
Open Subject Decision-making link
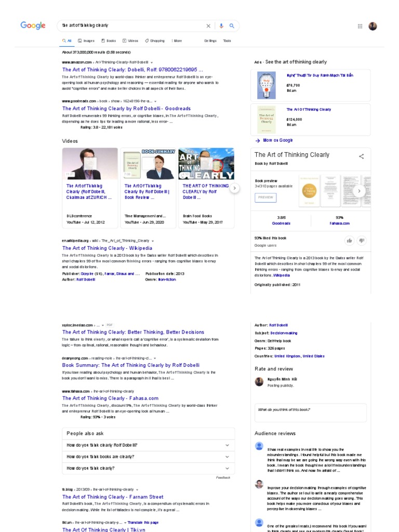click(x=284, y=333)
